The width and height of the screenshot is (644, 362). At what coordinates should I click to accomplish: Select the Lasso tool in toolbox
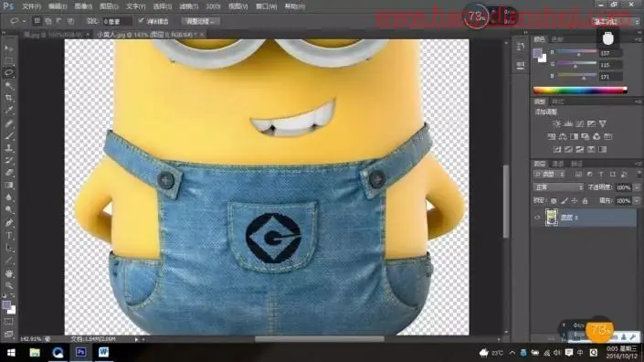[x=8, y=73]
